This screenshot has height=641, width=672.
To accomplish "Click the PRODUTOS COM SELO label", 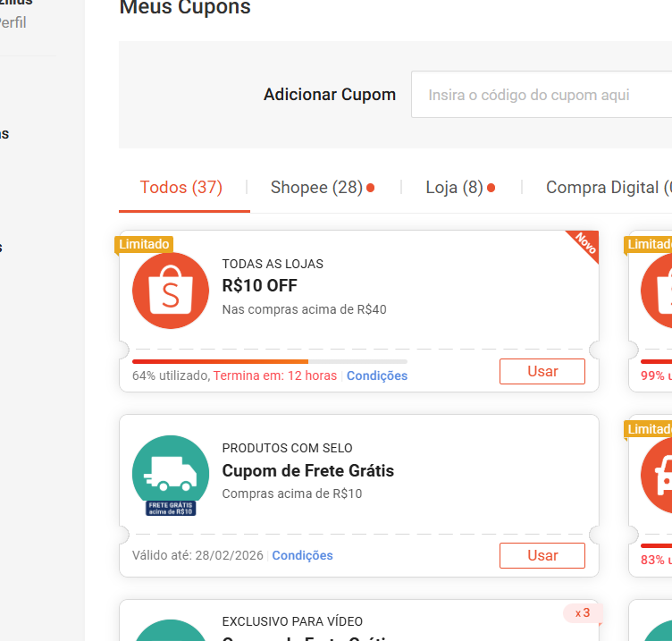I will (287, 448).
